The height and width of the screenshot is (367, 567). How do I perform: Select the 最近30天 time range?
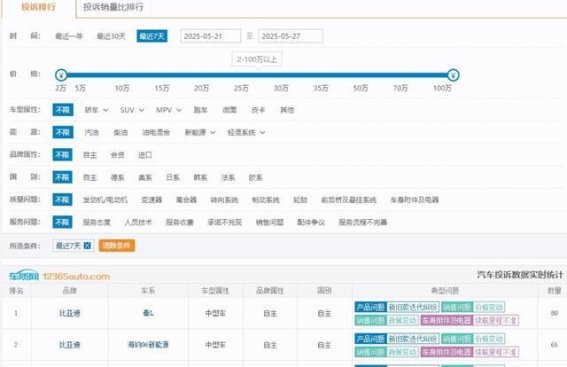pyautogui.click(x=111, y=36)
